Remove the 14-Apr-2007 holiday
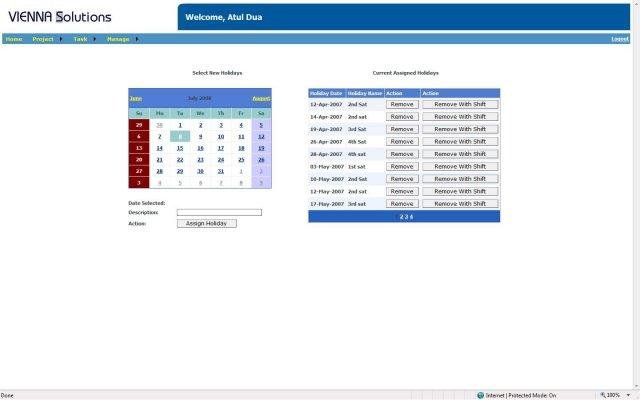 402,117
